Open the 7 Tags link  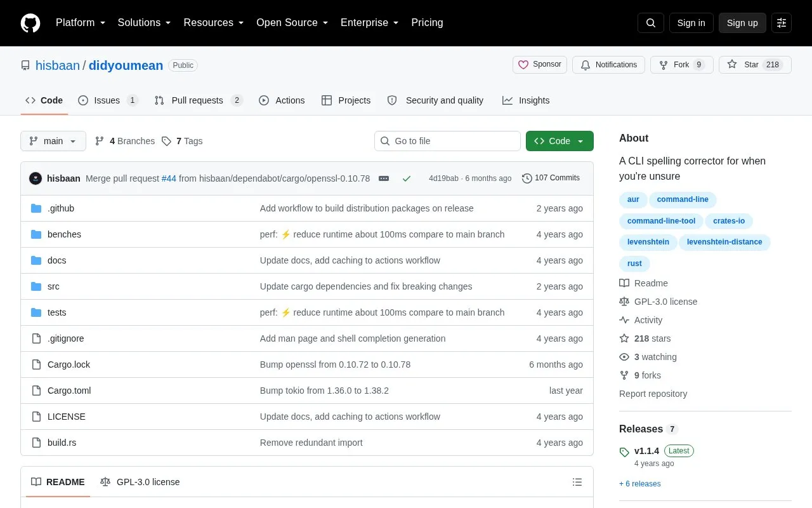182,141
